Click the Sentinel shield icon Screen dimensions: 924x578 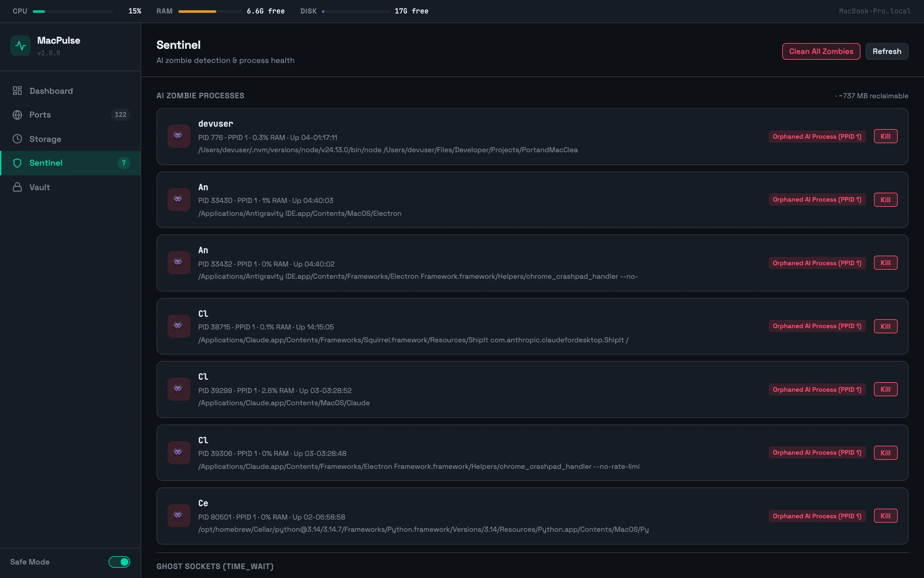coord(17,163)
